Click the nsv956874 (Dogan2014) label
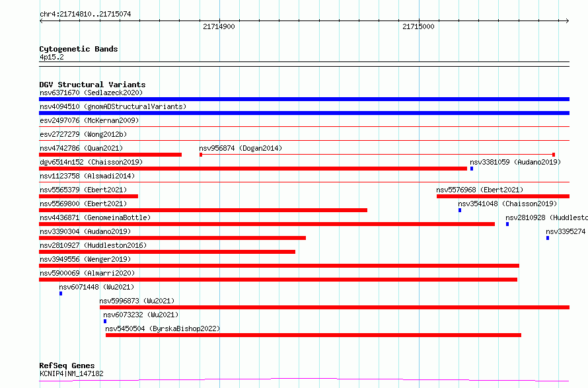The width and height of the screenshot is (588, 388). pos(240,148)
